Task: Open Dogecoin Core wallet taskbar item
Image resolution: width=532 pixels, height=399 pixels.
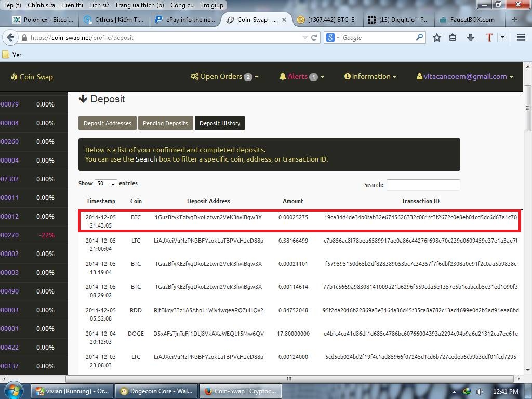Action: 156,391
